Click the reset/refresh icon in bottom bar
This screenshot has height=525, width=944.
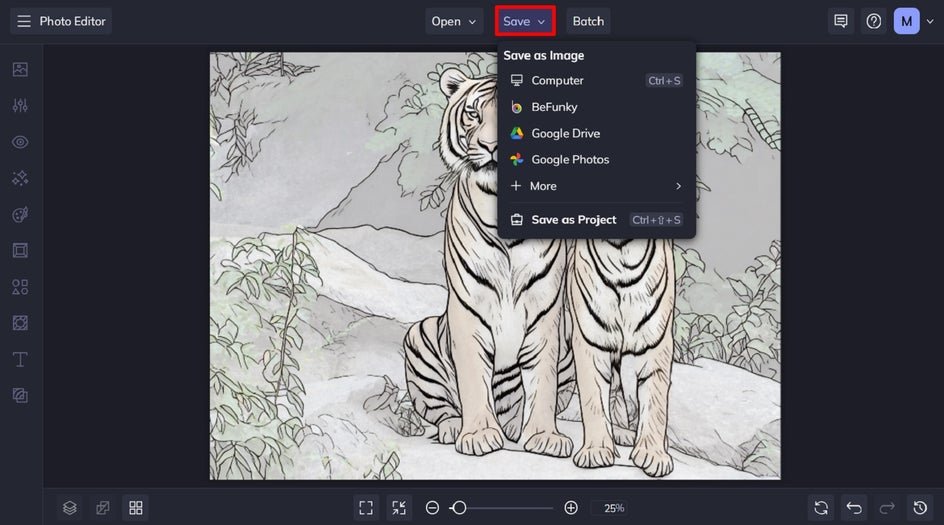(x=821, y=508)
